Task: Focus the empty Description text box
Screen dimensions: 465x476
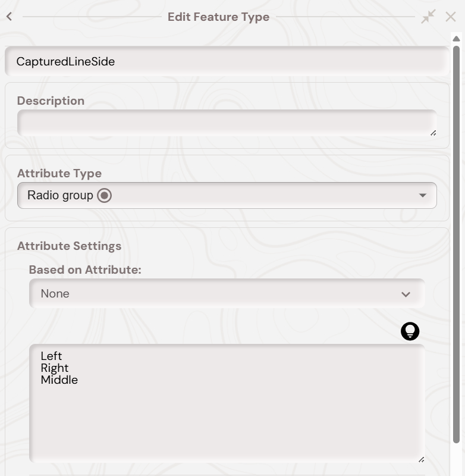Action: 226,123
